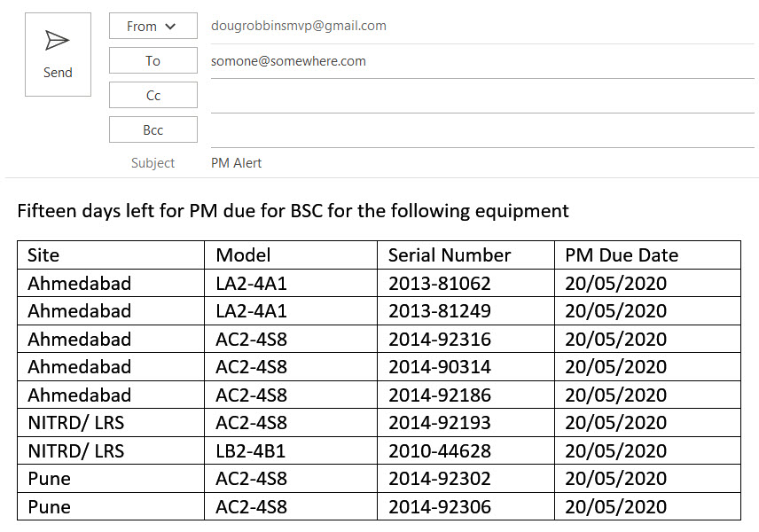This screenshot has height=532, width=759.
Task: Click the To address field
Action: 479,61
